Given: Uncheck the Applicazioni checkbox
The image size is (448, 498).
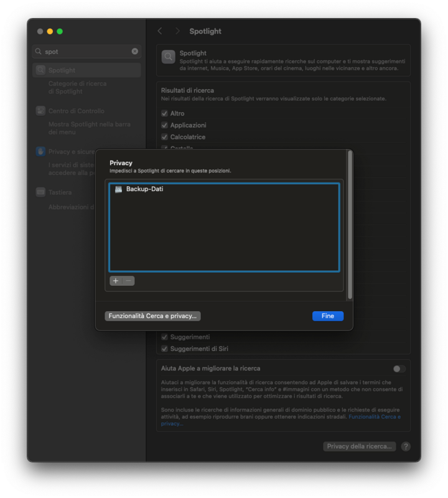Looking at the screenshot, I should (164, 125).
